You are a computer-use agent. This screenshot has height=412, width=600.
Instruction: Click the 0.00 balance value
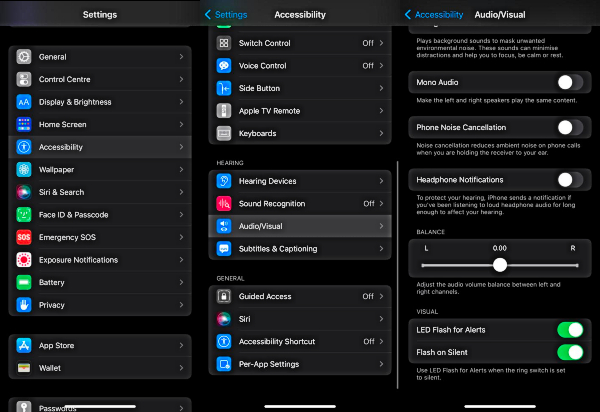[500, 248]
